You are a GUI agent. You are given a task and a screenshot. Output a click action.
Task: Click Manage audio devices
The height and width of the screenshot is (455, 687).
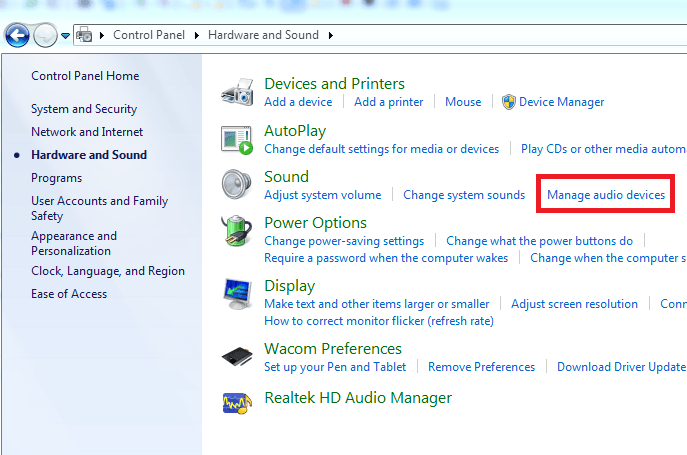pyautogui.click(x=606, y=195)
